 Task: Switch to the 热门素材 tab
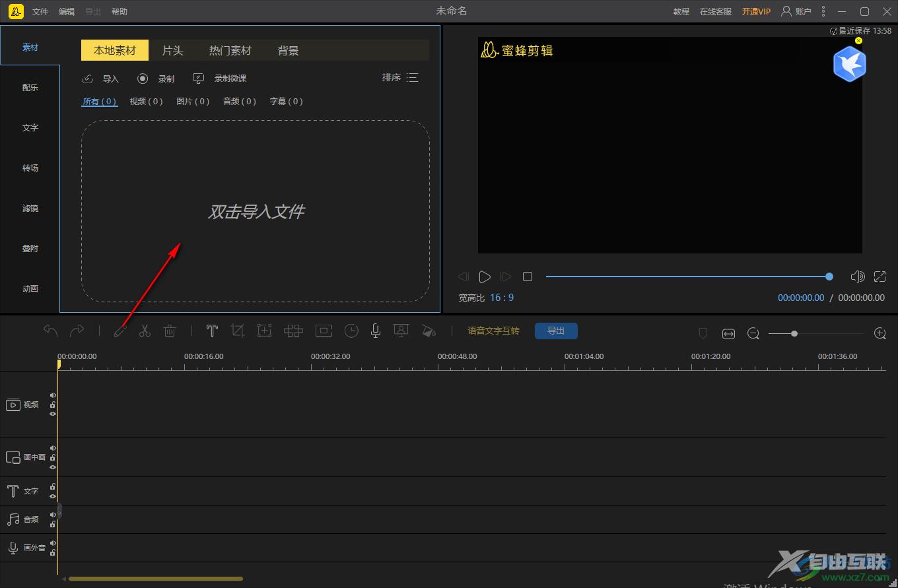[x=230, y=50]
